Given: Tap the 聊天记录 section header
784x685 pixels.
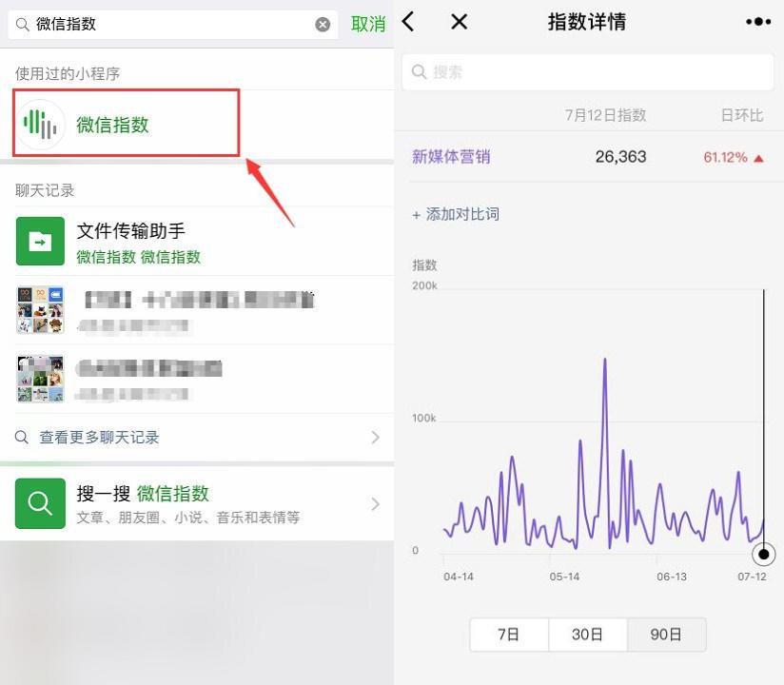Looking at the screenshot, I should click(x=45, y=190).
